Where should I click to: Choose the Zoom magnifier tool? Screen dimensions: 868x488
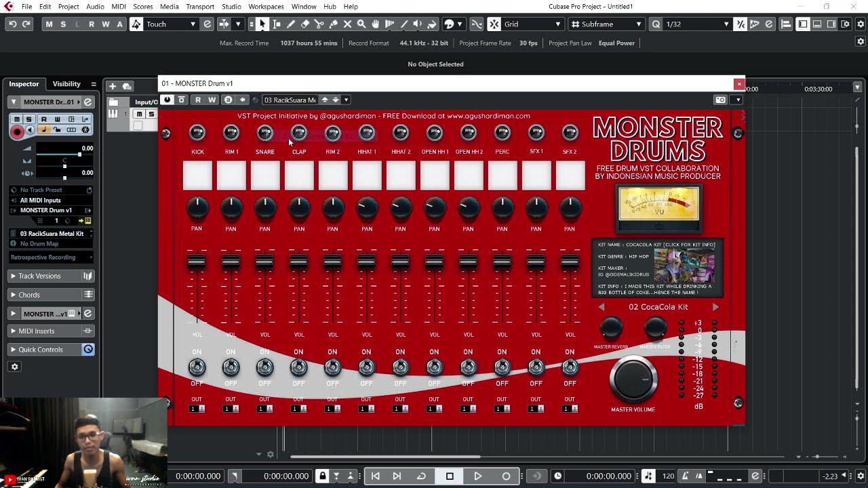pos(361,24)
